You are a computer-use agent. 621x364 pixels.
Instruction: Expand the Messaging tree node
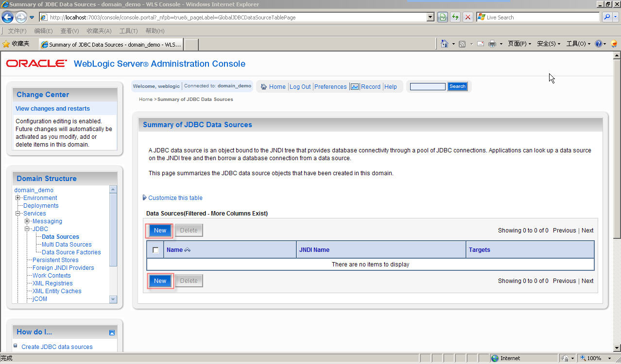click(x=27, y=221)
